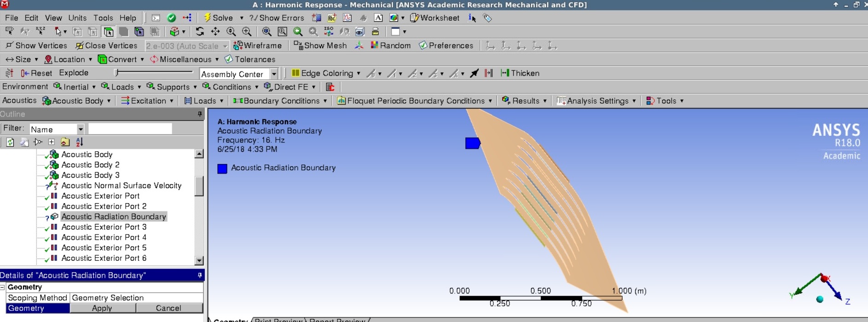Open the outline Filter Name dropdown
This screenshot has height=322, width=868.
click(57, 129)
